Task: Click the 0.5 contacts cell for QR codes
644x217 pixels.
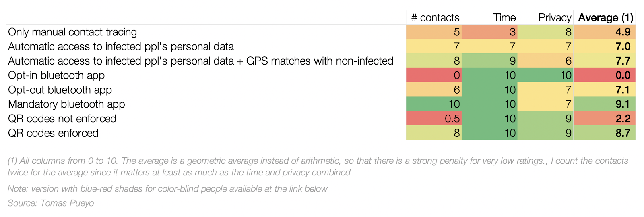Action: [433, 119]
